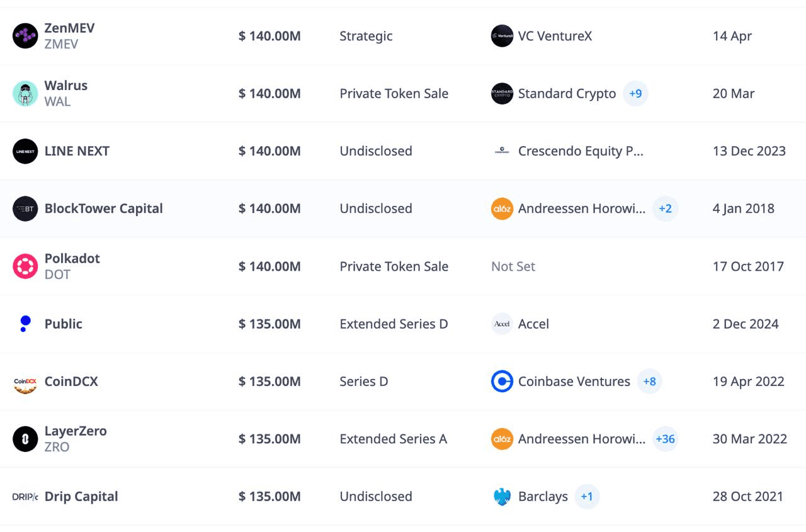Screen dimensions: 806x532
Task: Click the Accel investor icon
Action: coord(502,324)
